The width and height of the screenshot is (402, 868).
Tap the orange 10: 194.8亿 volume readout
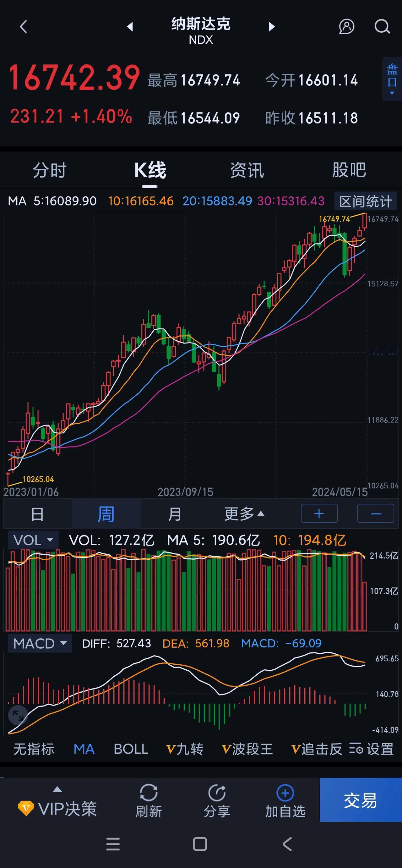[309, 540]
